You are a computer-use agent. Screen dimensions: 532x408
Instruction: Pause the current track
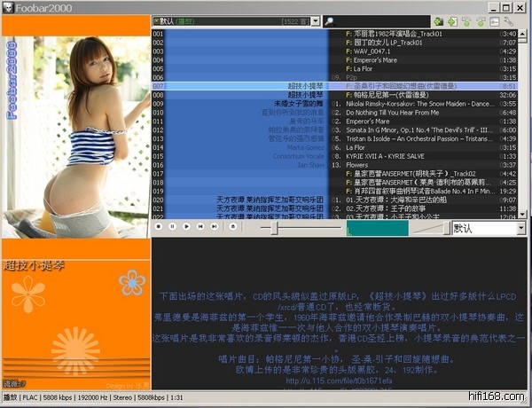coord(173,227)
